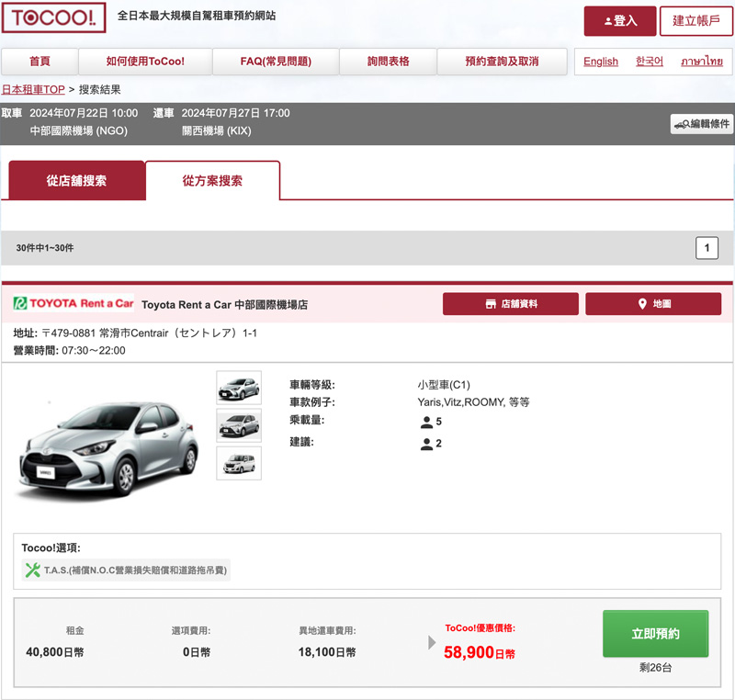This screenshot has width=735, height=700.
Task: Click the T.A.S. wrench tools icon
Action: point(33,570)
